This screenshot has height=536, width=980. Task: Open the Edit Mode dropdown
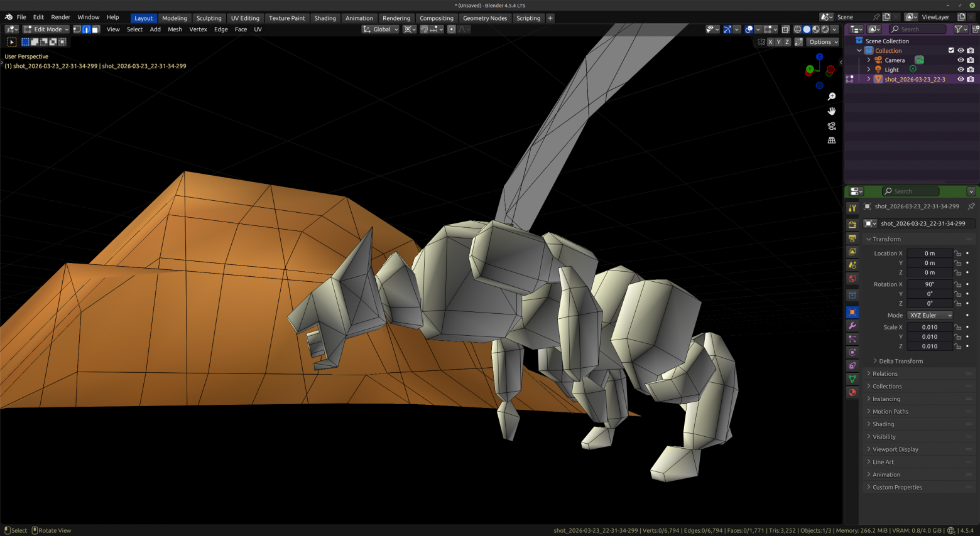tap(46, 29)
